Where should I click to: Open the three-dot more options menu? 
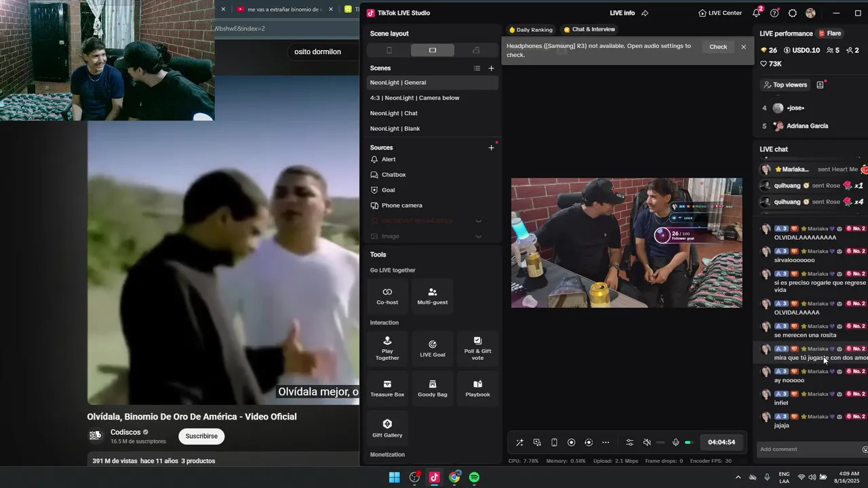(x=606, y=443)
